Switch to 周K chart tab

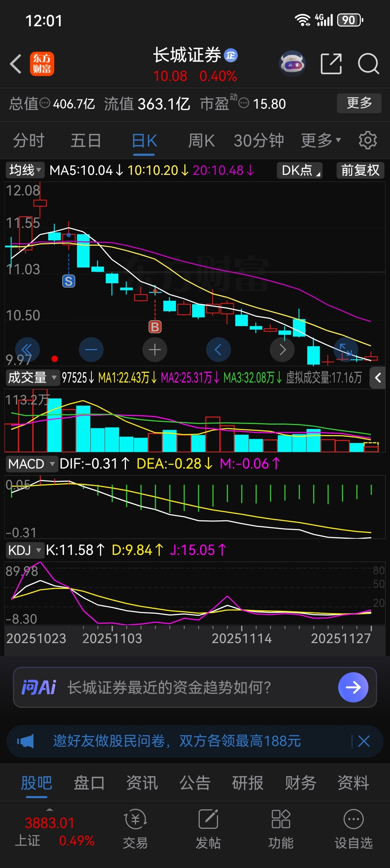coord(201,140)
